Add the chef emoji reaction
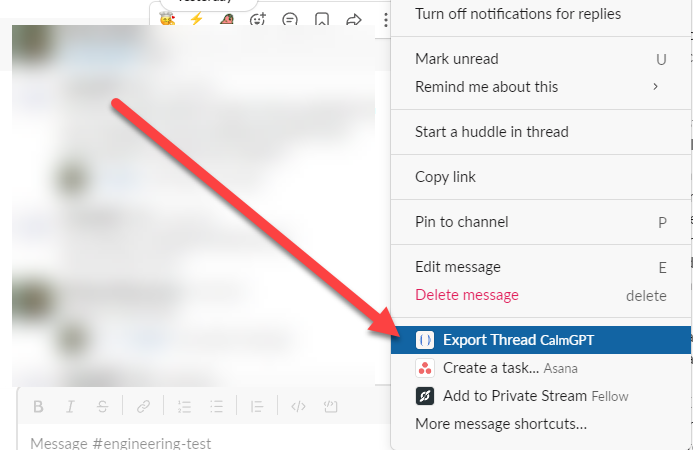 tap(168, 19)
